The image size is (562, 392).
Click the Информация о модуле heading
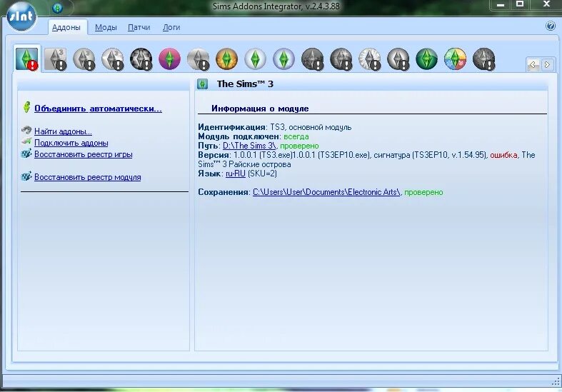click(260, 109)
